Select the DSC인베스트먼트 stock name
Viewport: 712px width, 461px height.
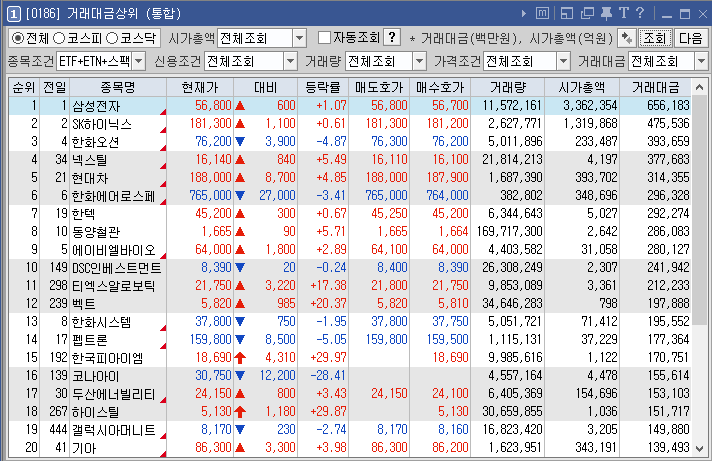click(x=117, y=268)
